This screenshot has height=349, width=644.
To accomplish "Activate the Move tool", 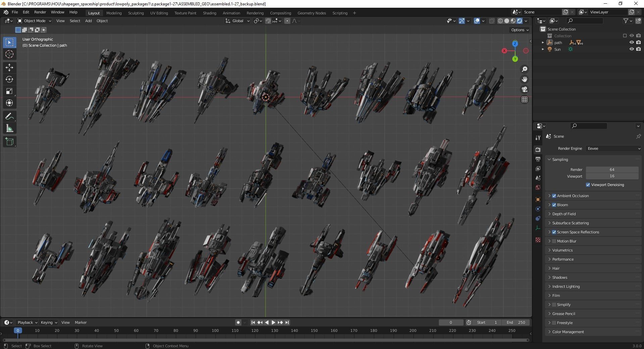I will [x=9, y=68].
